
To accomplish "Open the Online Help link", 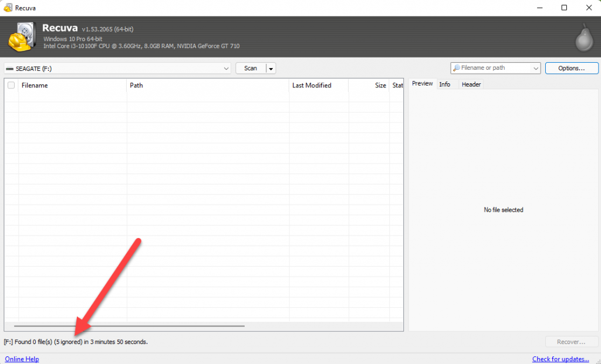I will point(22,359).
